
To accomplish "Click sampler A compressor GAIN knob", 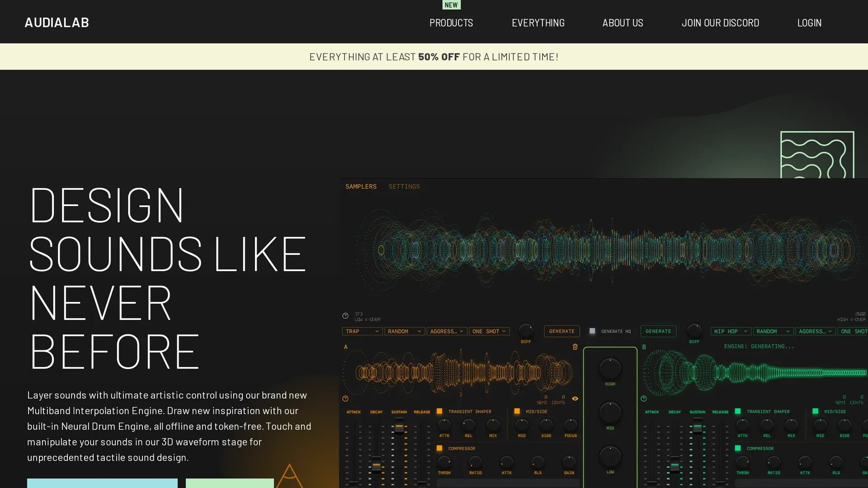I will pos(569,462).
